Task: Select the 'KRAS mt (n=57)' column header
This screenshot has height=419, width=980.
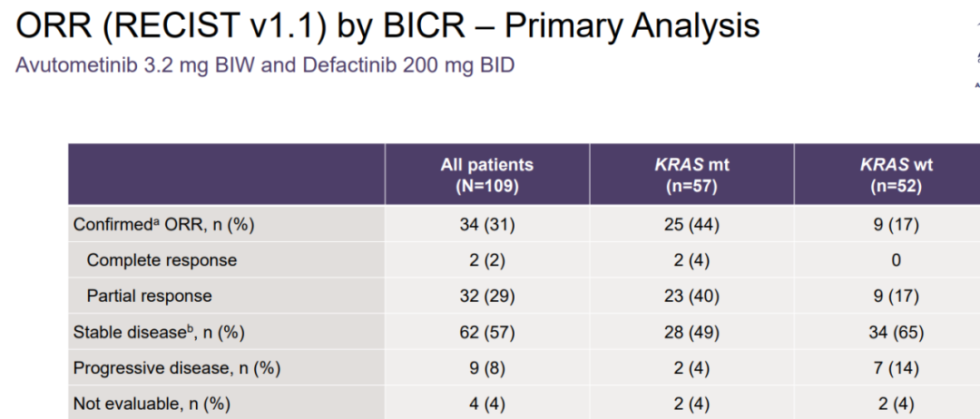Action: click(x=691, y=175)
